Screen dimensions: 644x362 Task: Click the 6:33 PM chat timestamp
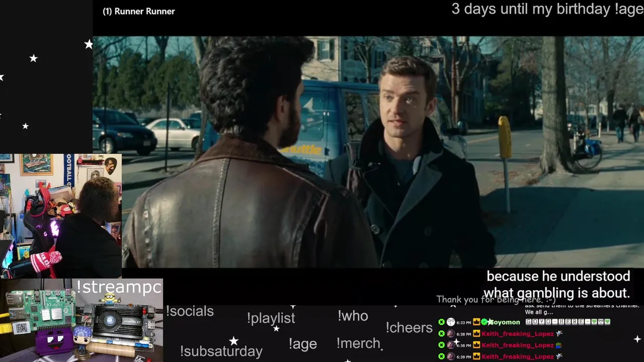point(464,322)
